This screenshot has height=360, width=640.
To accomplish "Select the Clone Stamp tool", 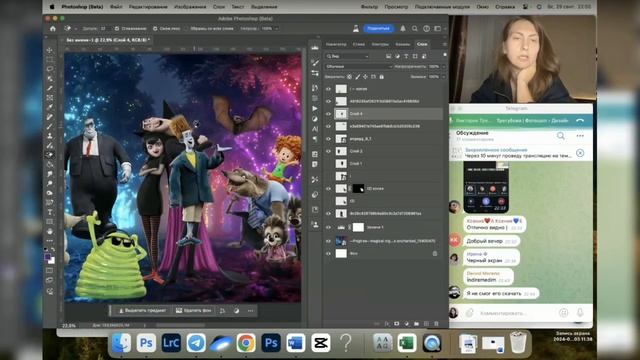I will coord(50,136).
